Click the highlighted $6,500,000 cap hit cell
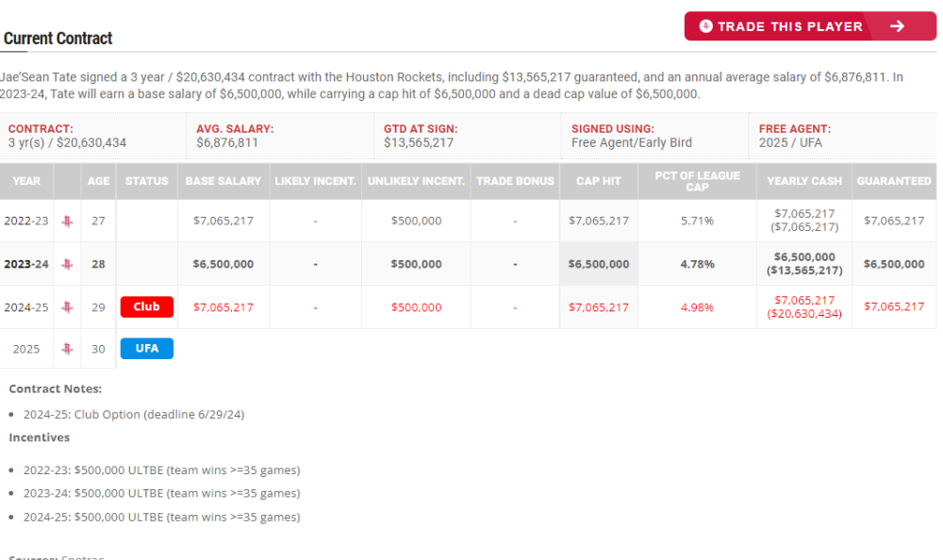 pos(599,264)
